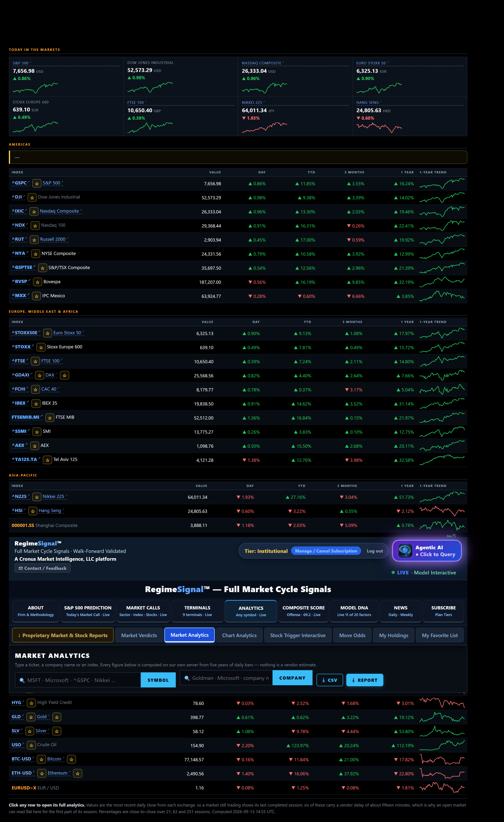Switch to Stock Trigger Interactive

298,635
